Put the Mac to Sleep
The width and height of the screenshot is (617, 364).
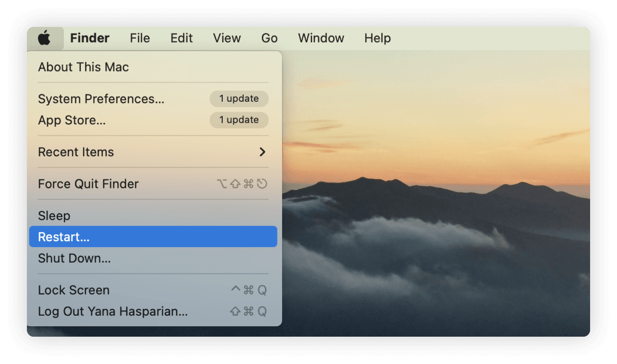tap(54, 216)
